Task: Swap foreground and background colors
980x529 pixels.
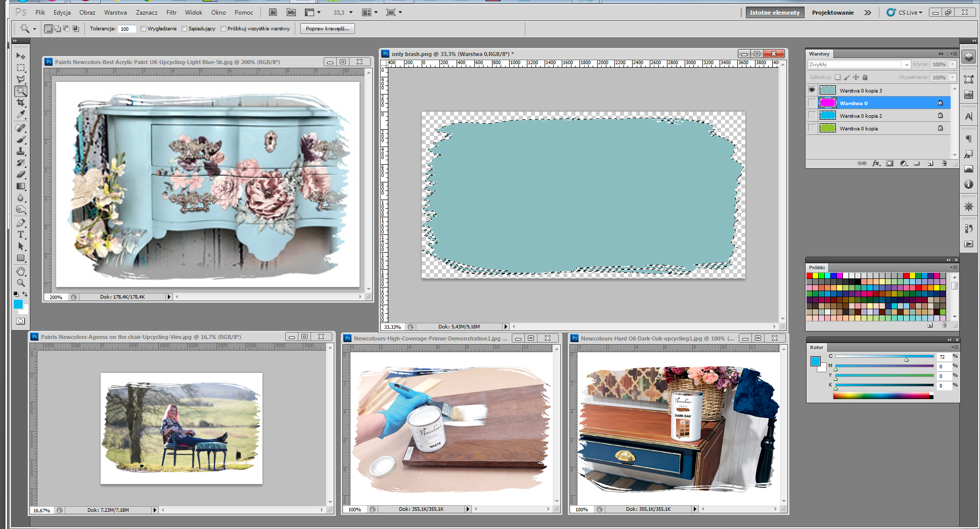Action: 25,294
